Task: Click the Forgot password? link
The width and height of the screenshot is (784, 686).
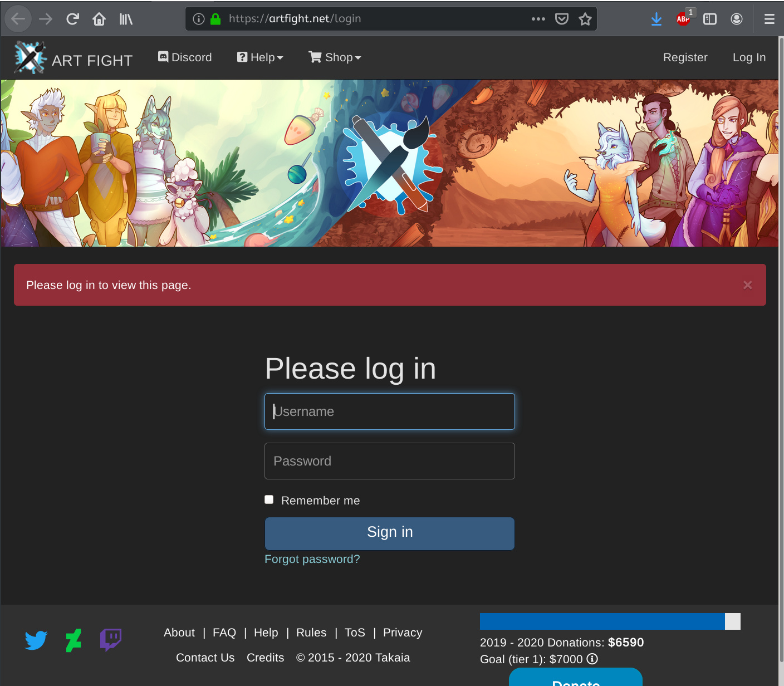Action: [312, 559]
